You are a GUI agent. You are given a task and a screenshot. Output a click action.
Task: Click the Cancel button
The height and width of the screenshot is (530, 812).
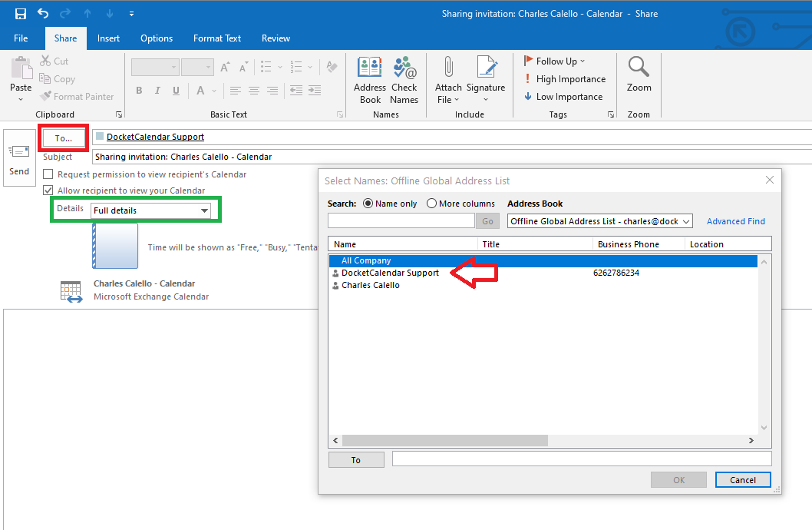click(x=743, y=480)
